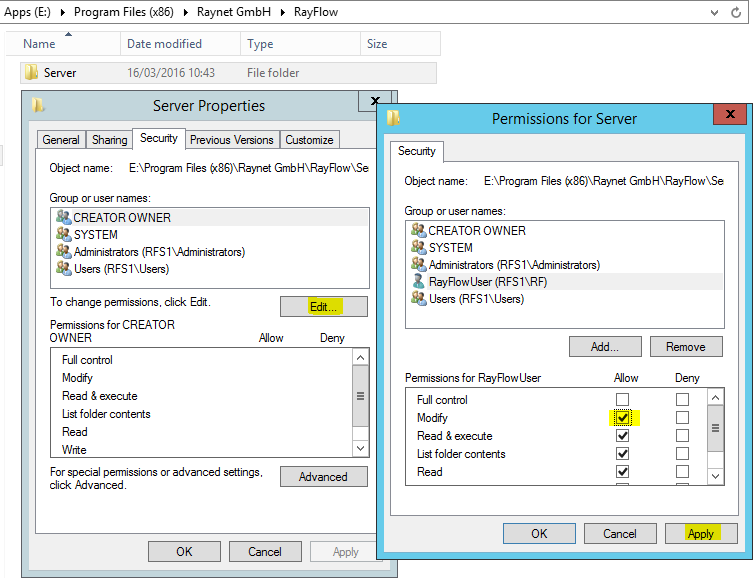Click the Server folder icon in file list
The image size is (753, 578).
pyautogui.click(x=32, y=72)
